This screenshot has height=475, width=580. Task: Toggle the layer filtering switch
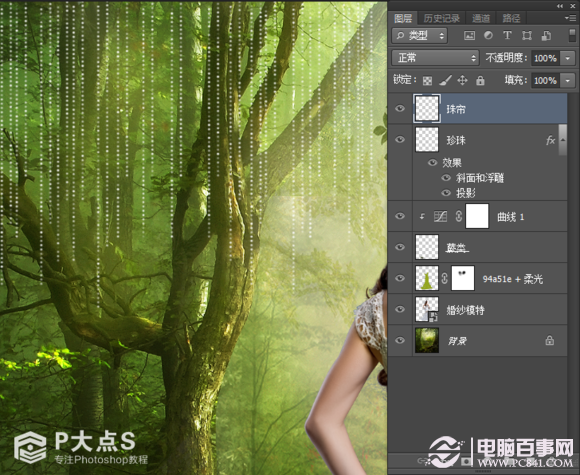coord(571,36)
